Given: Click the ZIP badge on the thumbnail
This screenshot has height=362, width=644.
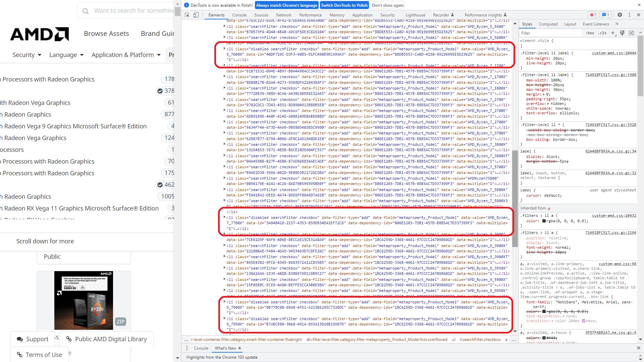Looking at the screenshot, I should 120,322.
